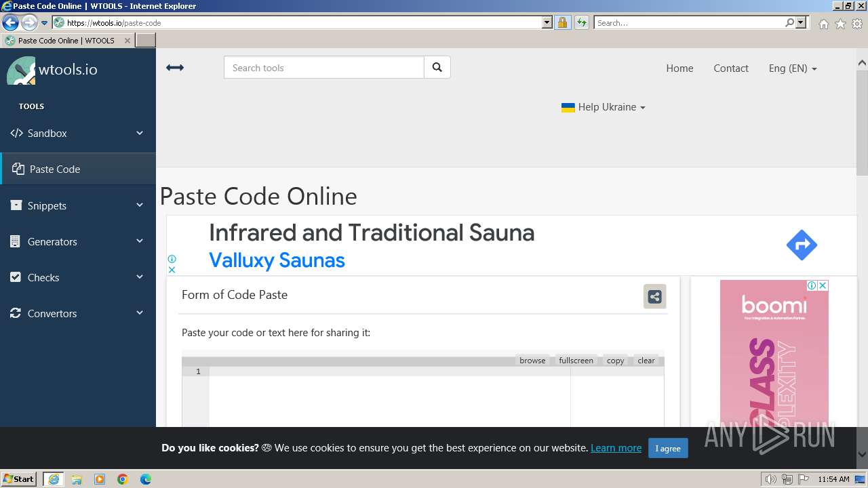Open the IE home icon
This screenshot has height=488, width=868.
[823, 24]
